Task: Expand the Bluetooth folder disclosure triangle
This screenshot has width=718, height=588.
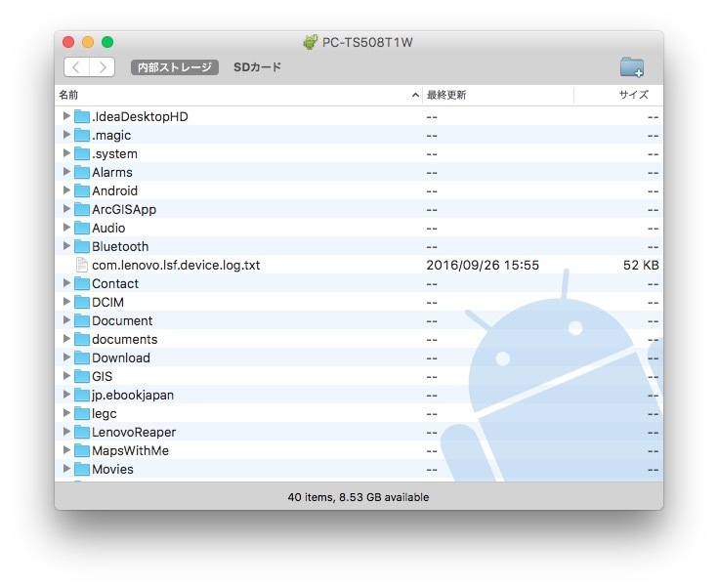Action: tap(66, 246)
